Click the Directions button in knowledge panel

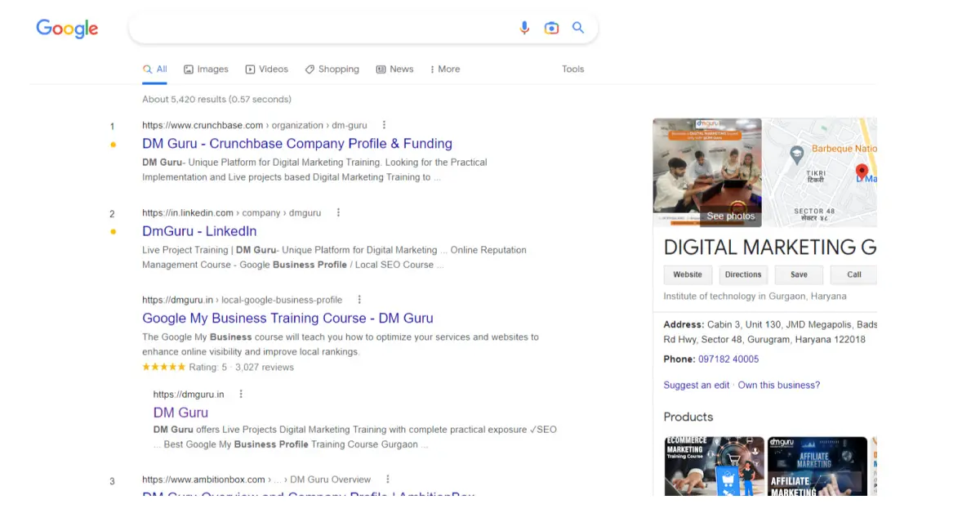pyautogui.click(x=742, y=274)
